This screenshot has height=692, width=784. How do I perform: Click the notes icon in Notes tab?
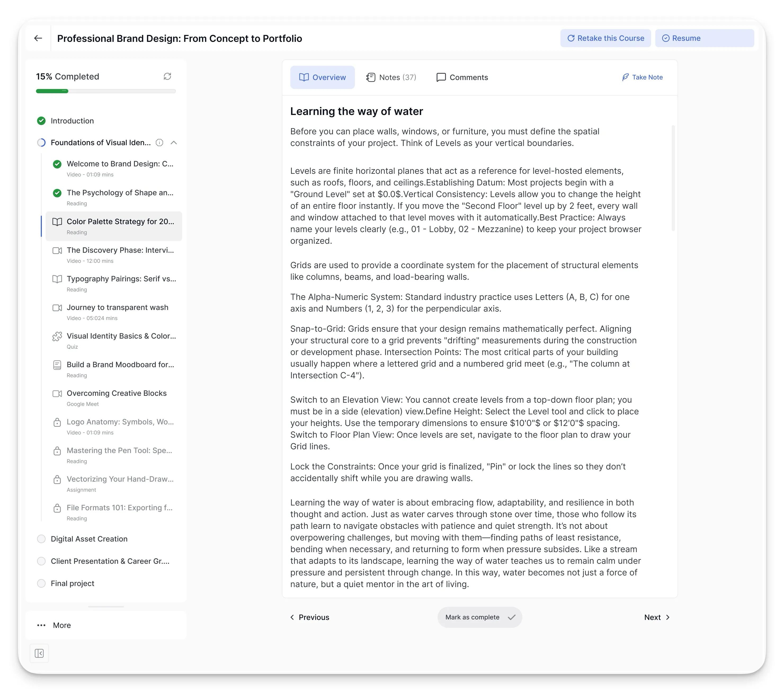371,77
